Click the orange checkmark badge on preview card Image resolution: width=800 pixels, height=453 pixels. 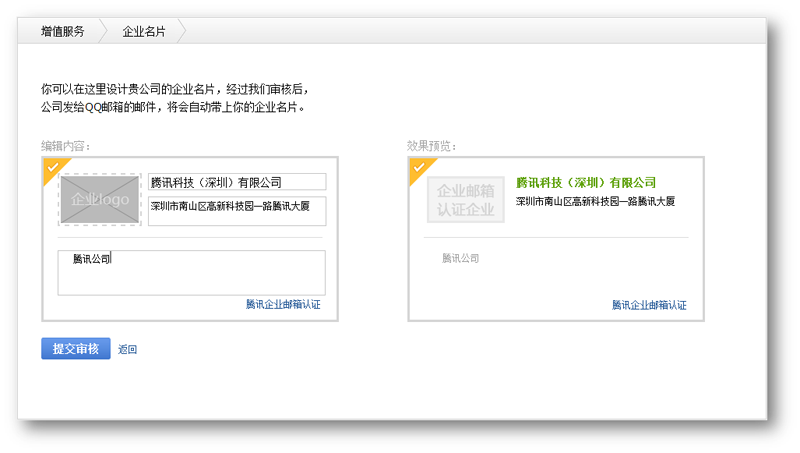pos(419,167)
